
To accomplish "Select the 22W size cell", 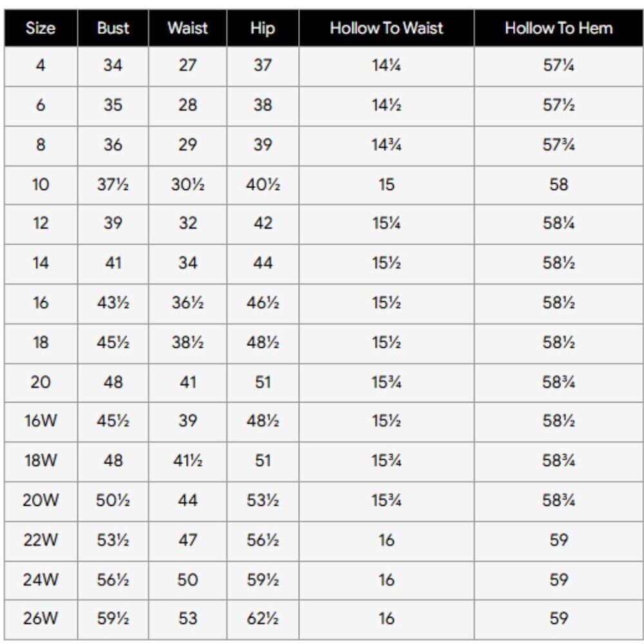I will (40, 540).
